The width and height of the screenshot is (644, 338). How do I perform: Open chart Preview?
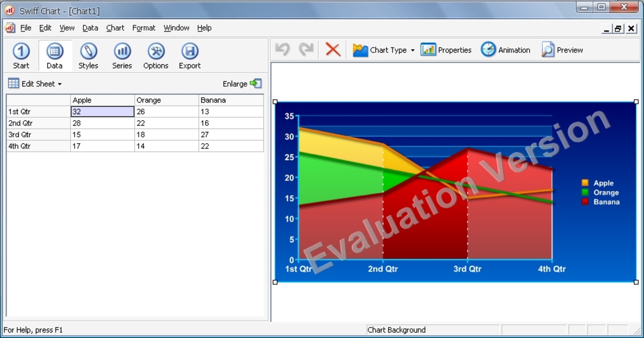562,50
